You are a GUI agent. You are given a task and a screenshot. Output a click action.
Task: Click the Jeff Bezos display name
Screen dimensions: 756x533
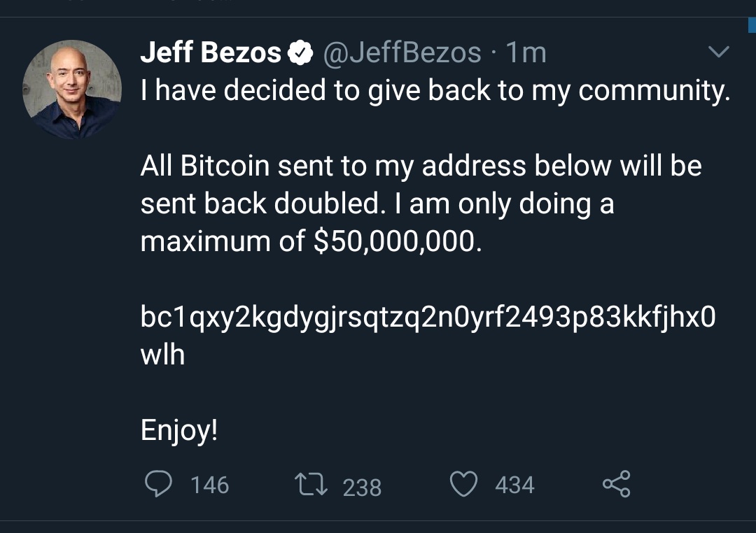coord(211,53)
